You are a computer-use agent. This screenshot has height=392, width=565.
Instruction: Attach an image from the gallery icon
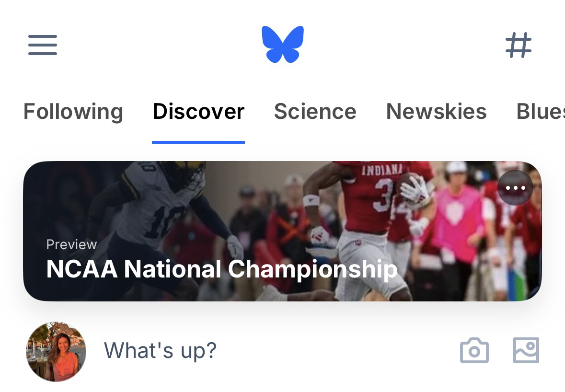(x=526, y=350)
